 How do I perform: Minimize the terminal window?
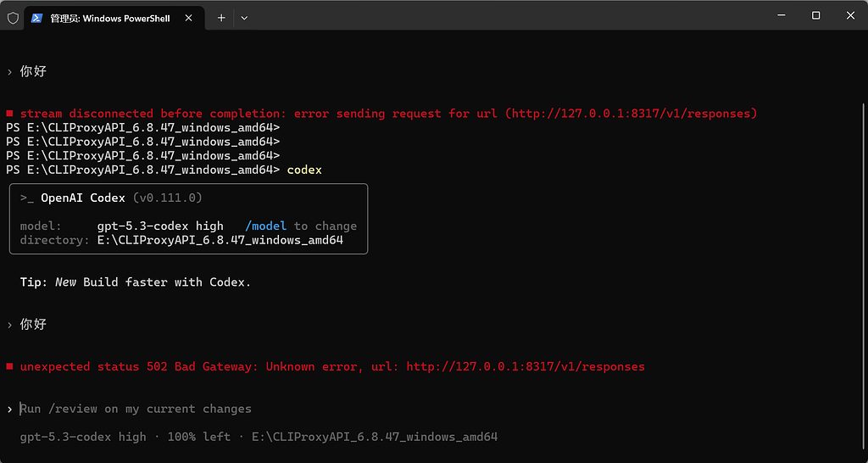point(781,15)
